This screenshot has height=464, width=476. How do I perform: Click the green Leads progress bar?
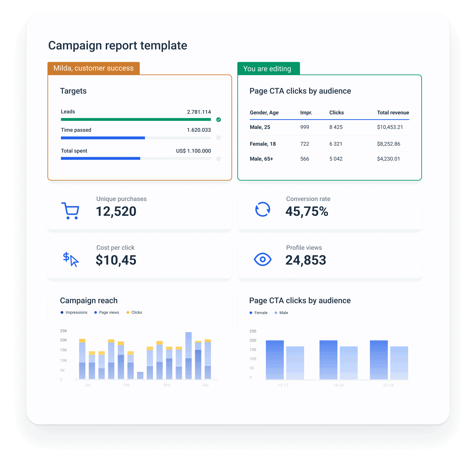[x=136, y=120]
